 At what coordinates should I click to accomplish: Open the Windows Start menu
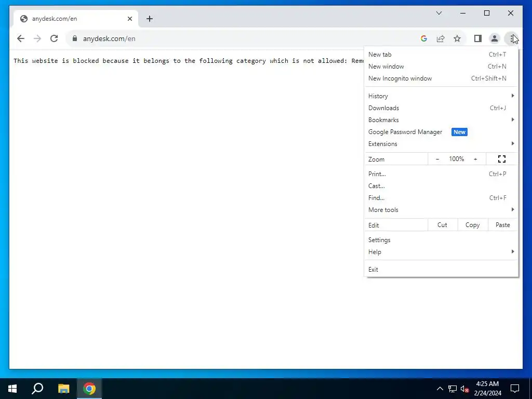click(x=12, y=389)
